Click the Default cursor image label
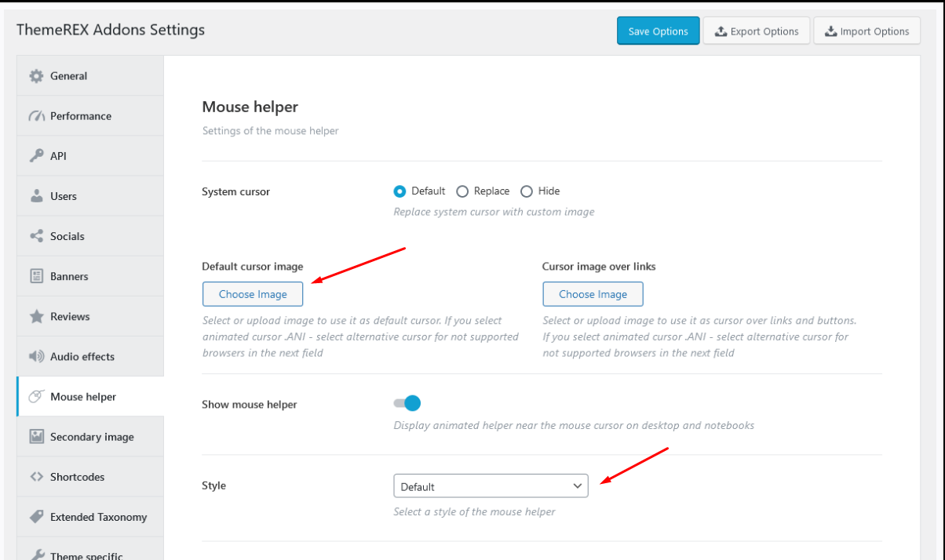945x560 pixels. coord(253,267)
